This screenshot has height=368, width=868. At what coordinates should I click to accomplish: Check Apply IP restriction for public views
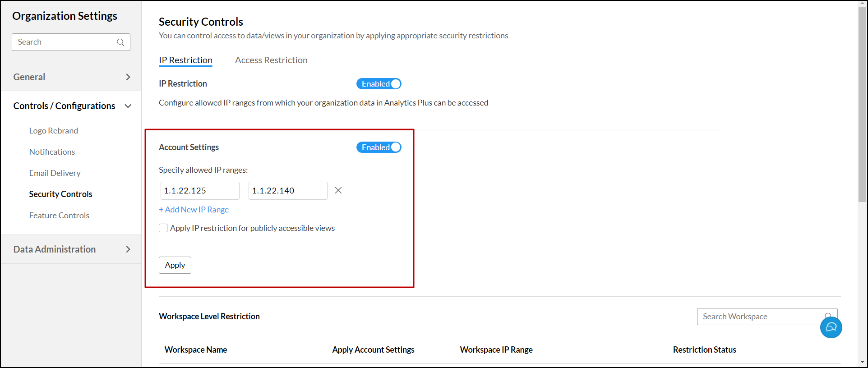click(x=163, y=228)
